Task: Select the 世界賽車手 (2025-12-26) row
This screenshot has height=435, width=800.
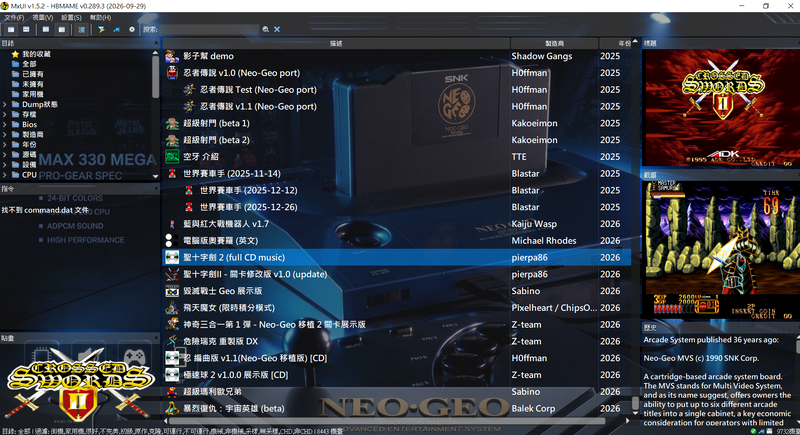Action: [x=396, y=207]
